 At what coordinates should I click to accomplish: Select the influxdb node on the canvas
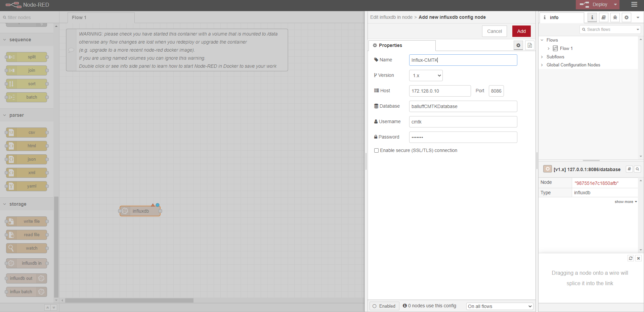point(140,211)
